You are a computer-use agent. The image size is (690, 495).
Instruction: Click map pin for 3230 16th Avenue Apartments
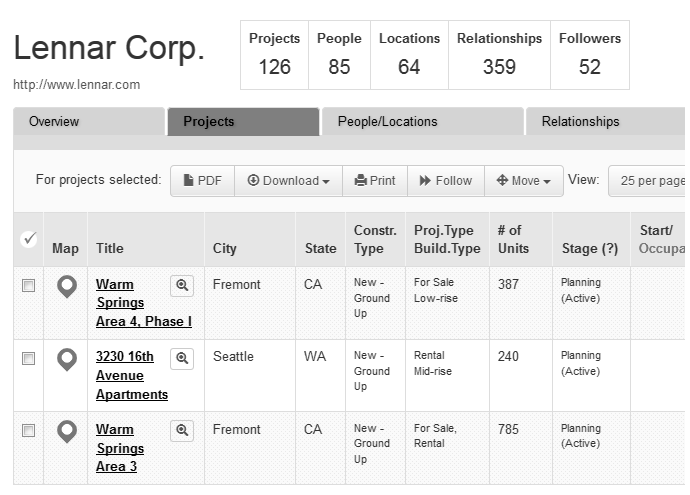(67, 359)
